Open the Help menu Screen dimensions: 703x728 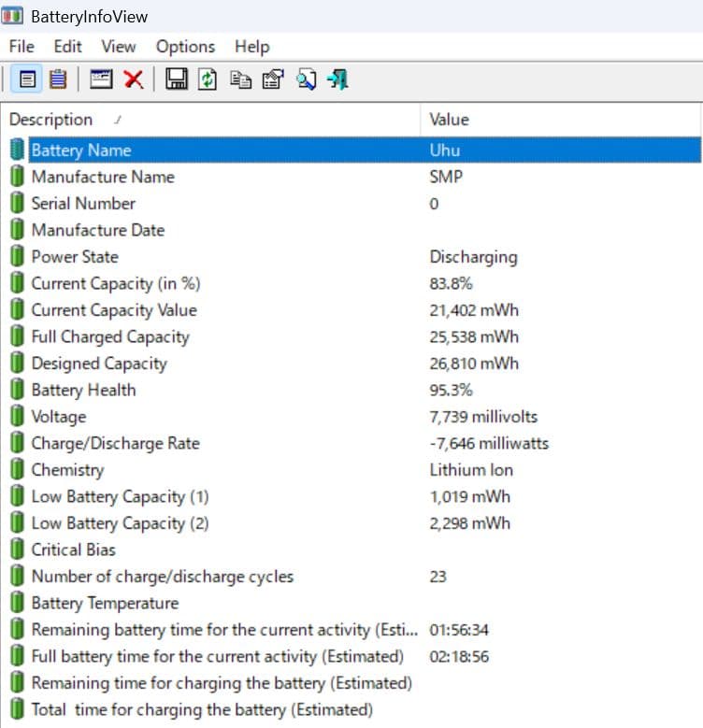251,46
